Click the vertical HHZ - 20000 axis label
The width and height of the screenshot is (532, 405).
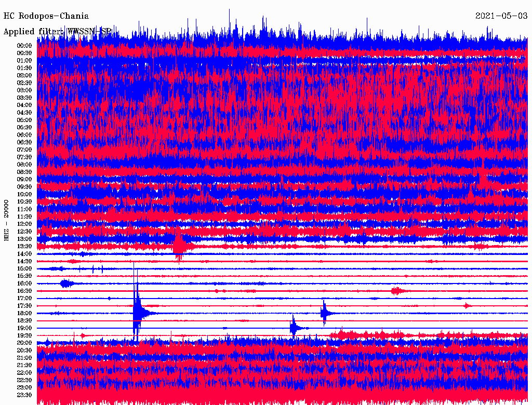pyautogui.click(x=7, y=220)
